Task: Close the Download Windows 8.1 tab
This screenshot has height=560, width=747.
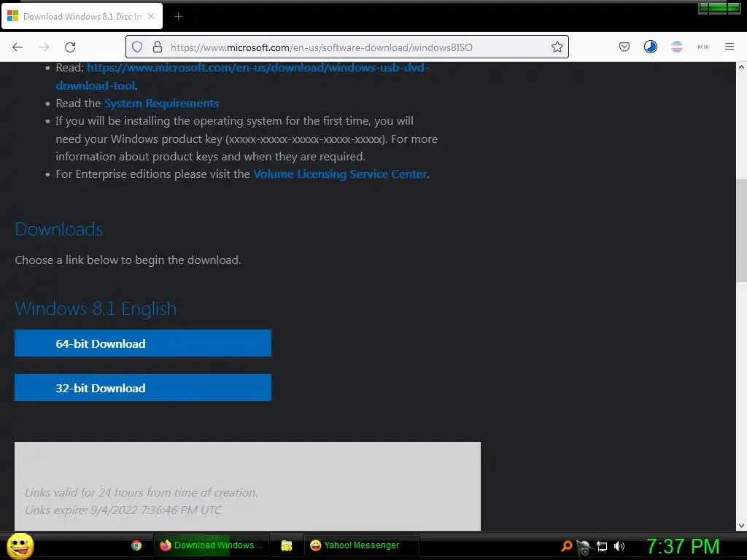Action: click(151, 16)
